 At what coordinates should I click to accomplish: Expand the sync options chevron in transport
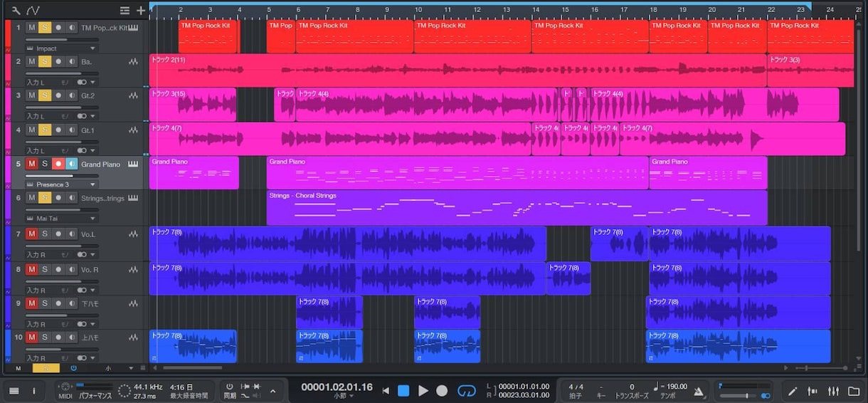coord(273,390)
